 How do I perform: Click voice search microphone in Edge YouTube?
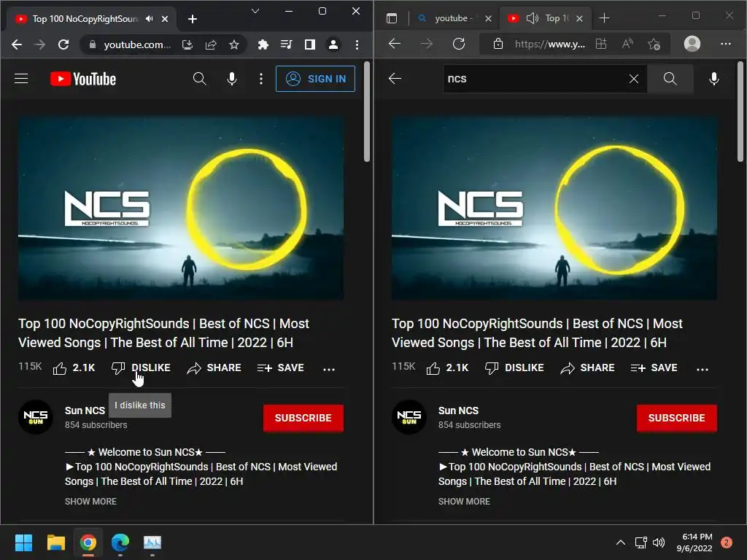pyautogui.click(x=714, y=79)
